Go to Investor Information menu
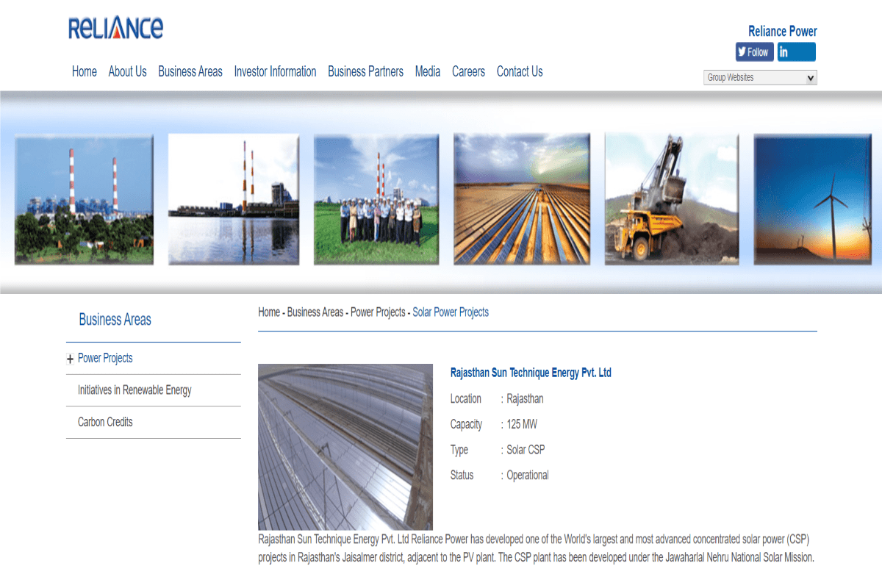This screenshot has height=588, width=882. point(275,71)
